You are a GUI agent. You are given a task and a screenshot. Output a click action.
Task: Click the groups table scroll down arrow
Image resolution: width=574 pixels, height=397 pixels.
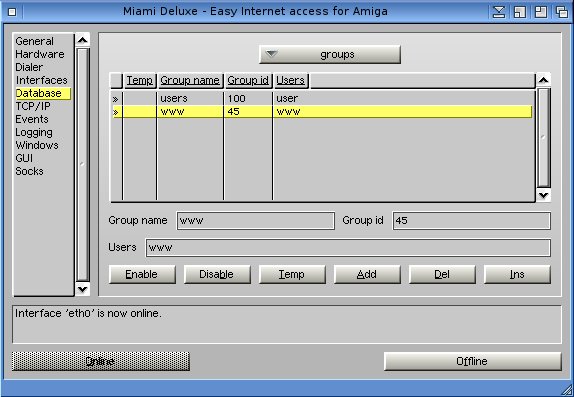[543, 195]
